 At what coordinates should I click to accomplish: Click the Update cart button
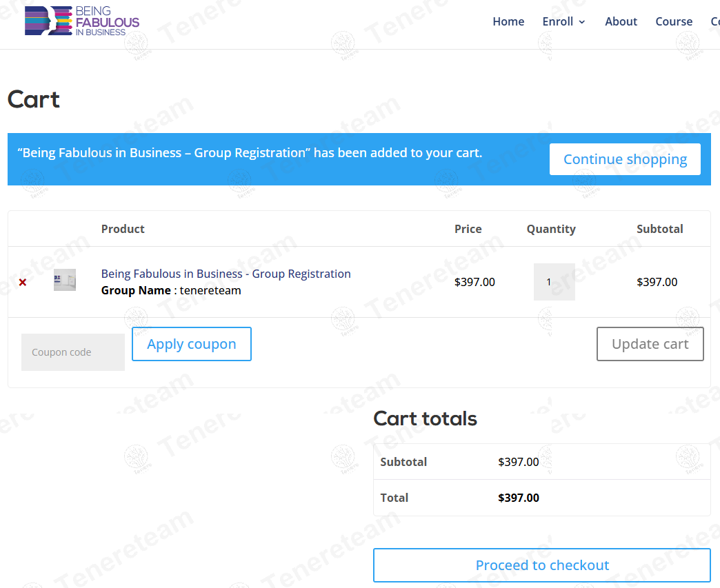pyautogui.click(x=650, y=344)
